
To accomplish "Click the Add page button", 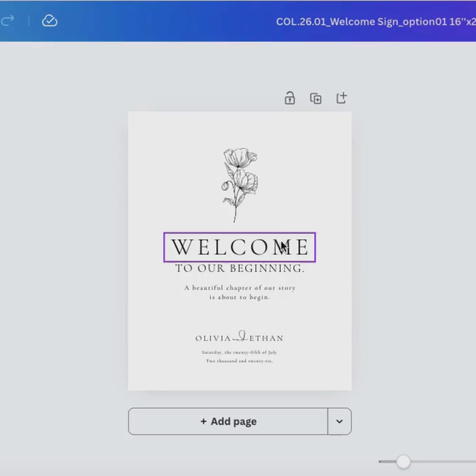I will 228,421.
